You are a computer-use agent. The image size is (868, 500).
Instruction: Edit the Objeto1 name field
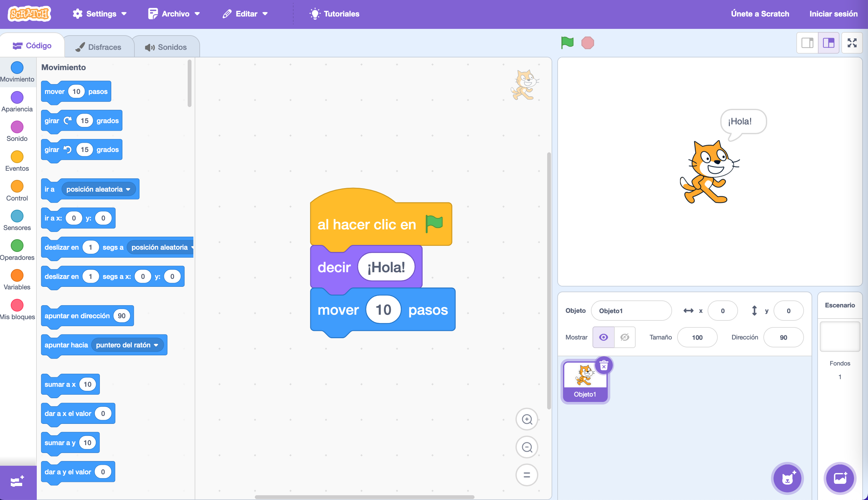pyautogui.click(x=631, y=311)
